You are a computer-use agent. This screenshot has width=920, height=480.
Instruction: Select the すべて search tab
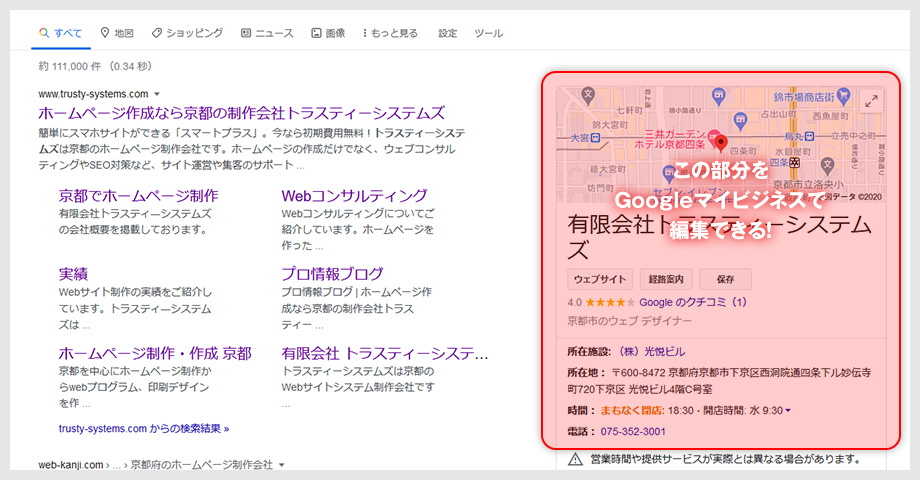coord(60,33)
